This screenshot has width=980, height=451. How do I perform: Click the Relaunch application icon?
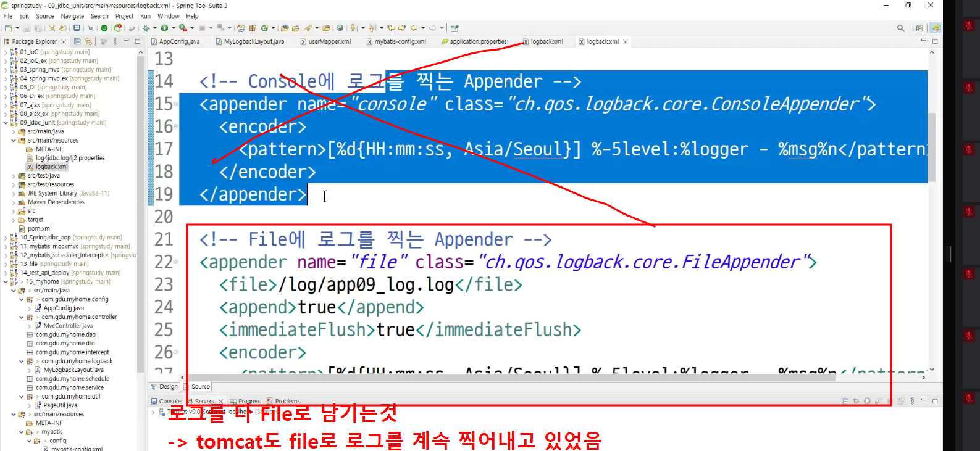pos(117,28)
